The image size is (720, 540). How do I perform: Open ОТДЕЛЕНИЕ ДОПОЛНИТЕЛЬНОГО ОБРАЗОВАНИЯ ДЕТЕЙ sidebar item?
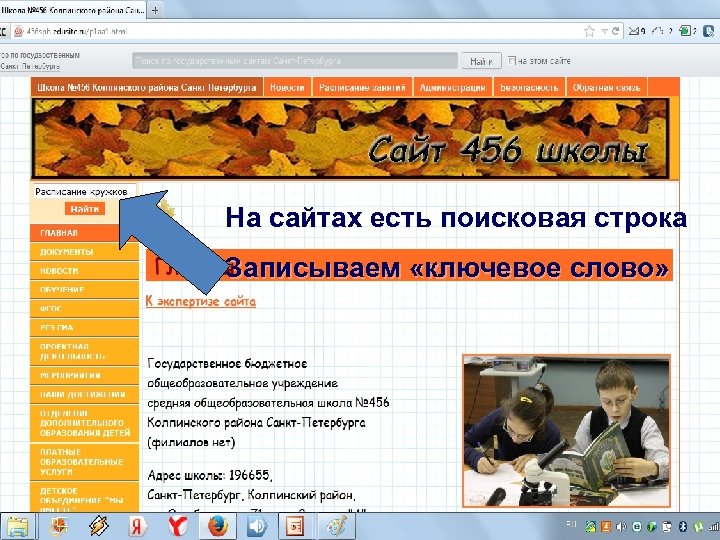(84, 423)
